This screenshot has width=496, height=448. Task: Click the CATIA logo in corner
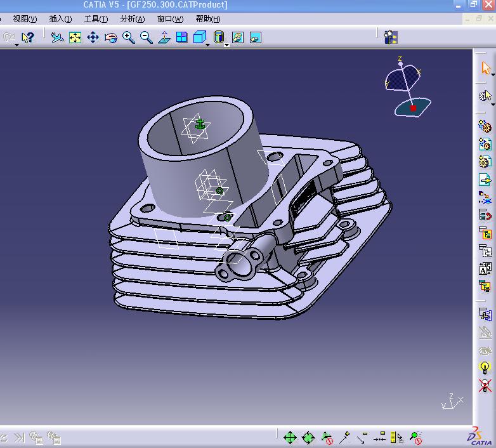pyautogui.click(x=480, y=436)
